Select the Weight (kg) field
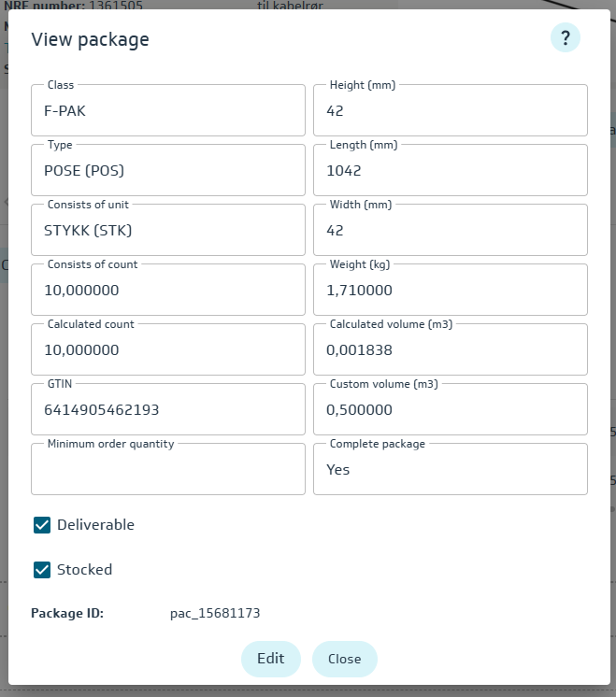This screenshot has width=616, height=697. (x=450, y=291)
